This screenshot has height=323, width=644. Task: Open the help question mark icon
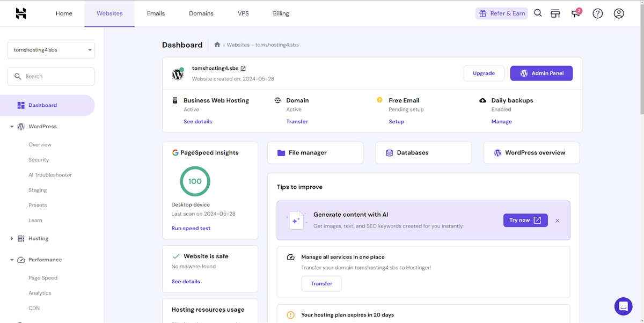click(x=597, y=13)
